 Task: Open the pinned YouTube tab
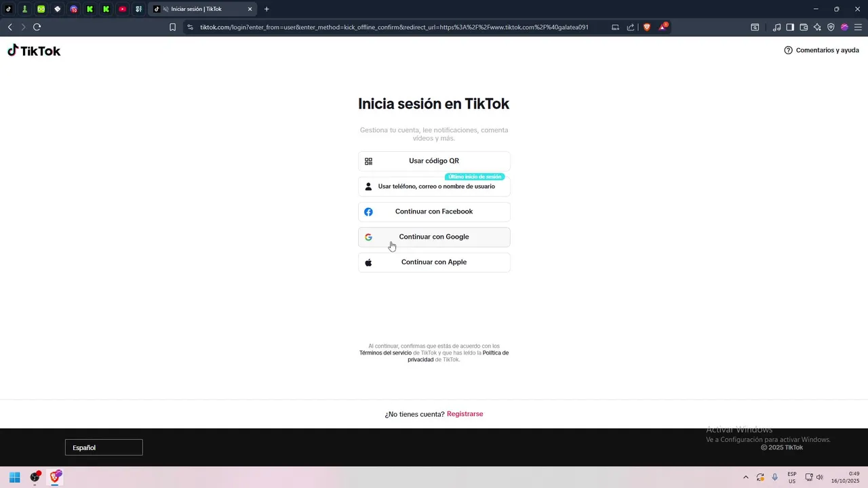[x=123, y=9]
